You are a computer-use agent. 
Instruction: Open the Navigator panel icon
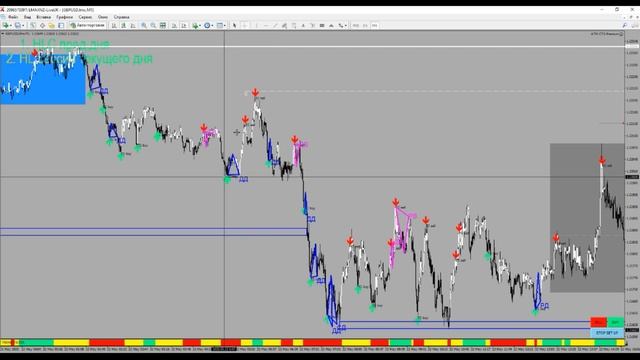point(51,25)
